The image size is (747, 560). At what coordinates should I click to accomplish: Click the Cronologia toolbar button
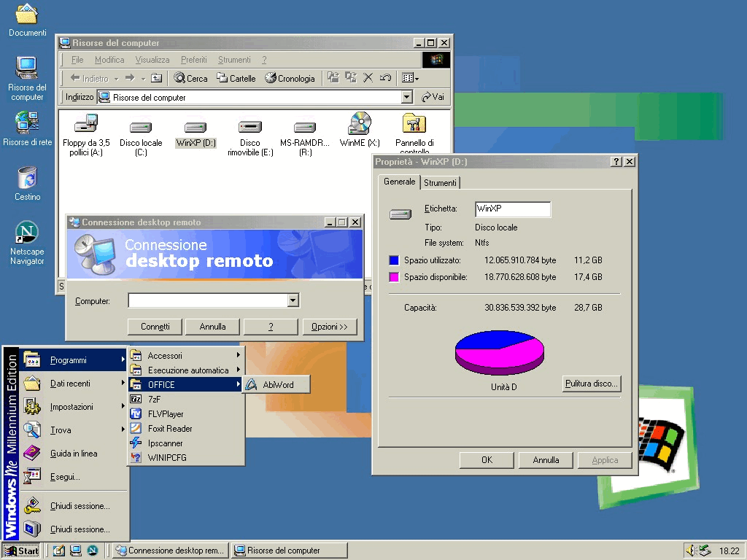[290, 78]
